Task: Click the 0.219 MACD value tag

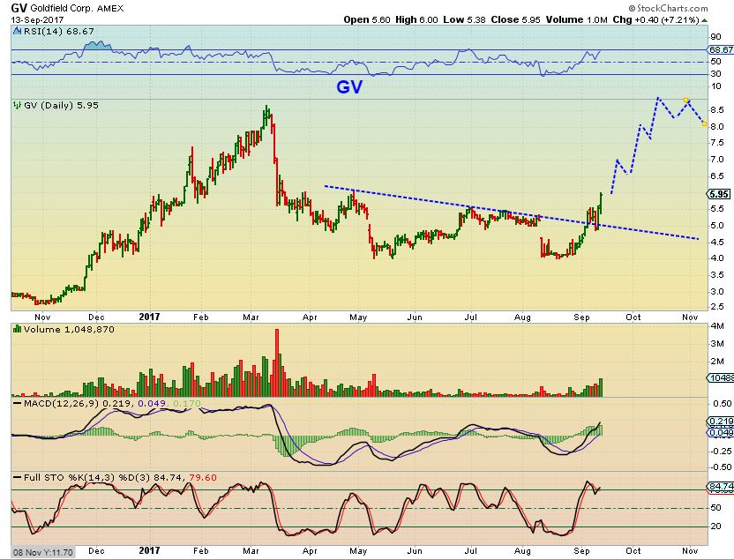Action: pos(721,422)
